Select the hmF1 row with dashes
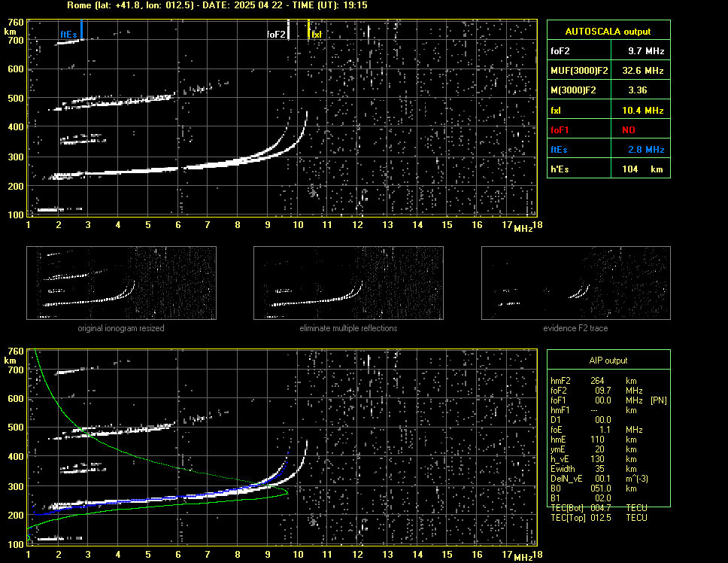Image resolution: width=728 pixels, height=563 pixels. click(594, 410)
